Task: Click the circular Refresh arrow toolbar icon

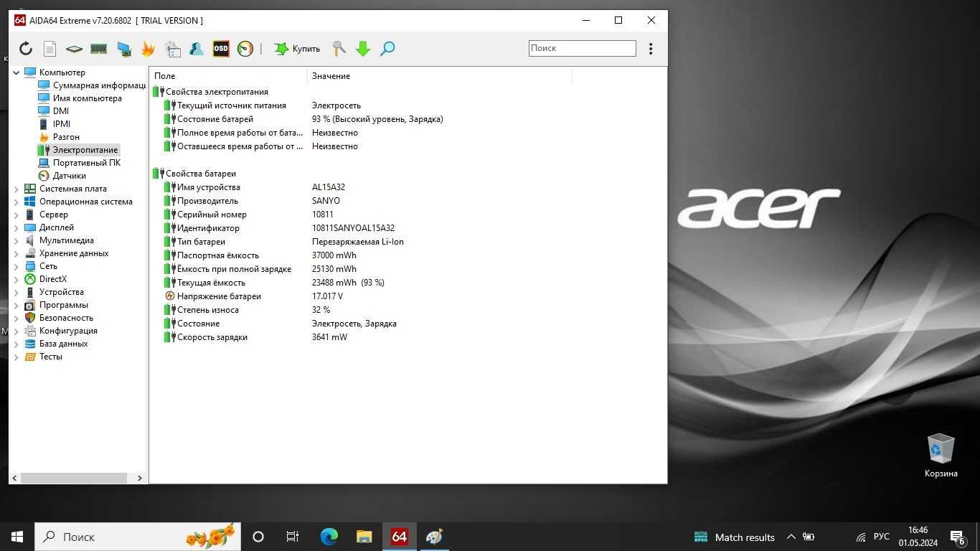Action: (x=26, y=49)
